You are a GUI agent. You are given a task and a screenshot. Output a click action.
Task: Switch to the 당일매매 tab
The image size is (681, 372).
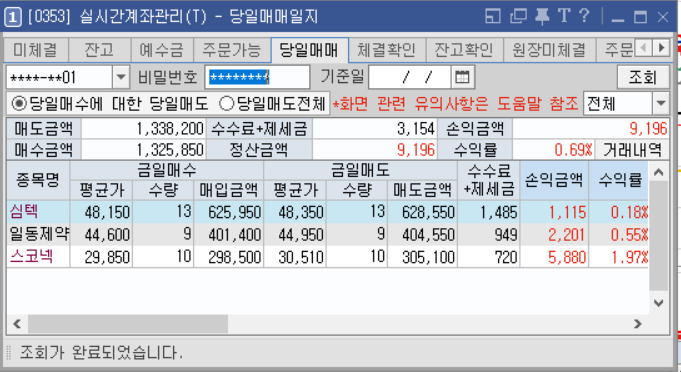click(309, 50)
